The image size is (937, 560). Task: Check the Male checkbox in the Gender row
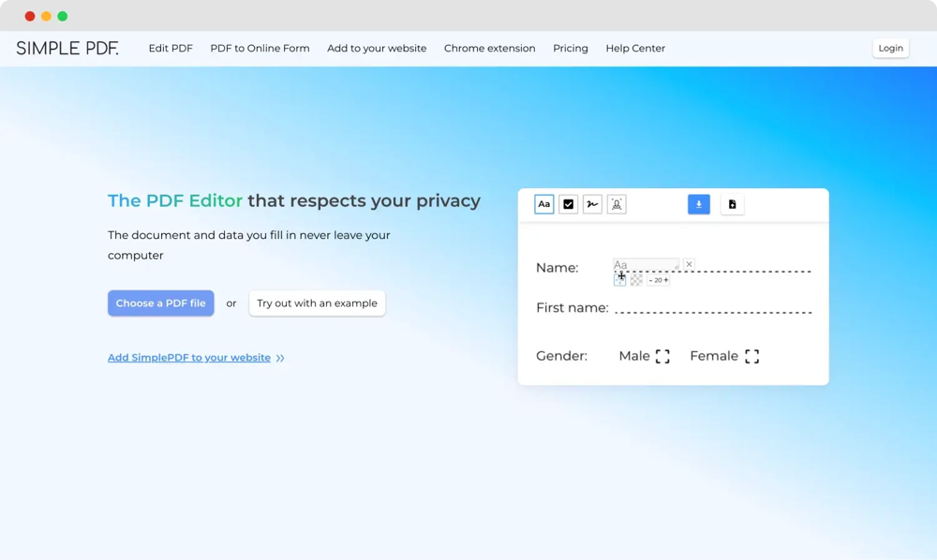(662, 356)
